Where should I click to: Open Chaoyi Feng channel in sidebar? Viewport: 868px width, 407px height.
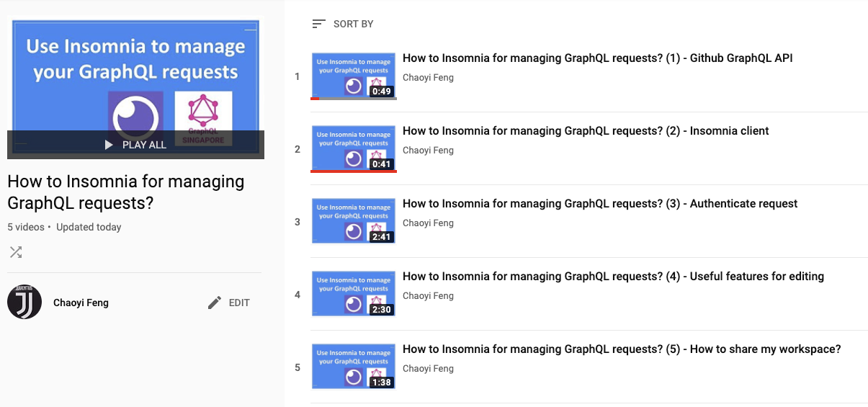click(81, 303)
